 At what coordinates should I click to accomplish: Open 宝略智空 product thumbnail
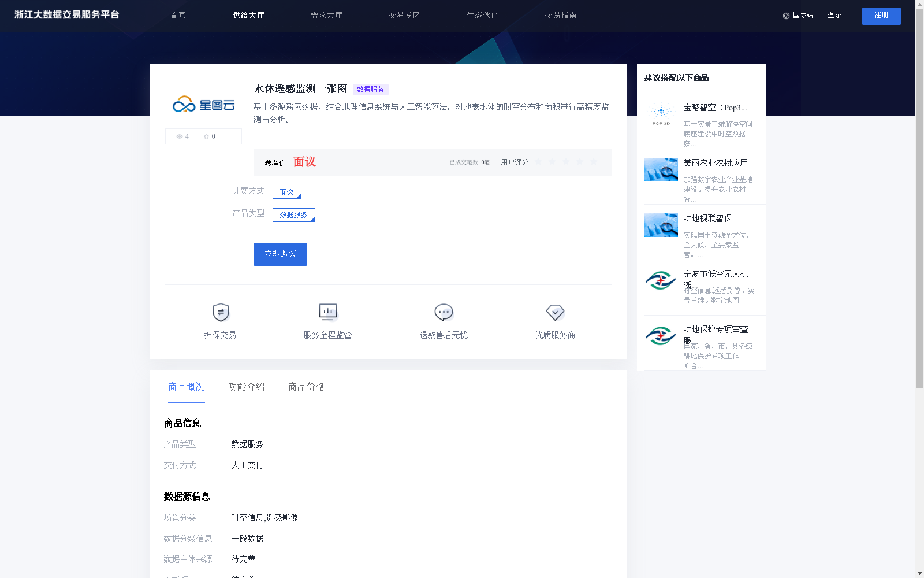point(661,114)
